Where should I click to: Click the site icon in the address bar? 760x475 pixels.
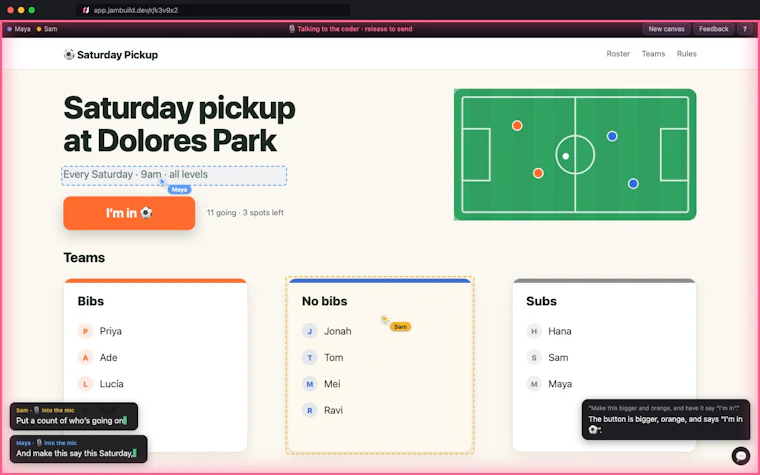pyautogui.click(x=86, y=10)
